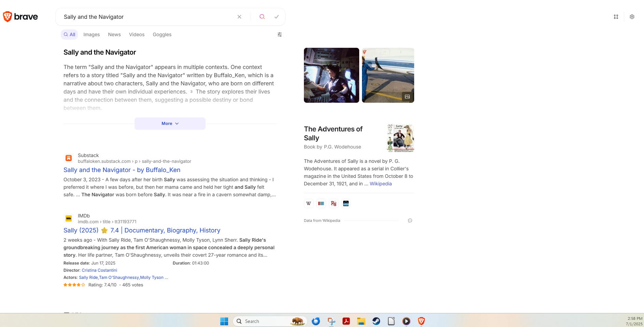Click the 'Duration: 01:43:00' text
644x327 pixels.
point(191,263)
